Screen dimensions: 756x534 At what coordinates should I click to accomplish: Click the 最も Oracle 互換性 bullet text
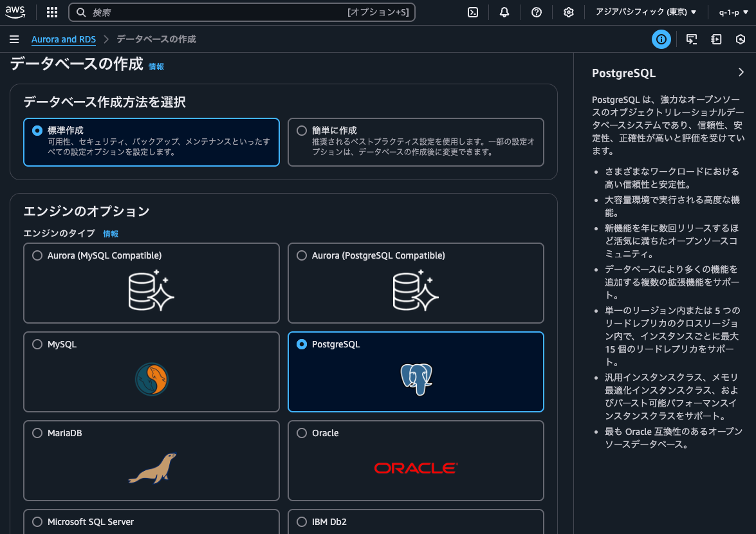(673, 437)
